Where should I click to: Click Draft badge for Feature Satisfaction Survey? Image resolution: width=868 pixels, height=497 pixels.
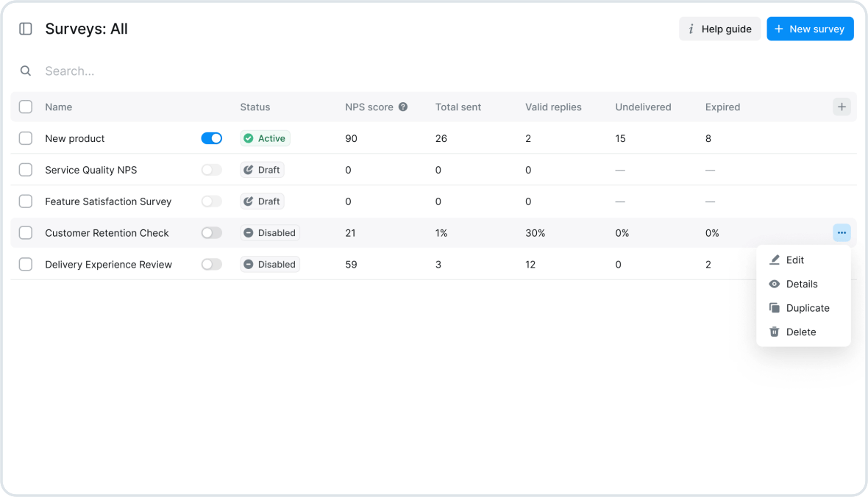[263, 201]
